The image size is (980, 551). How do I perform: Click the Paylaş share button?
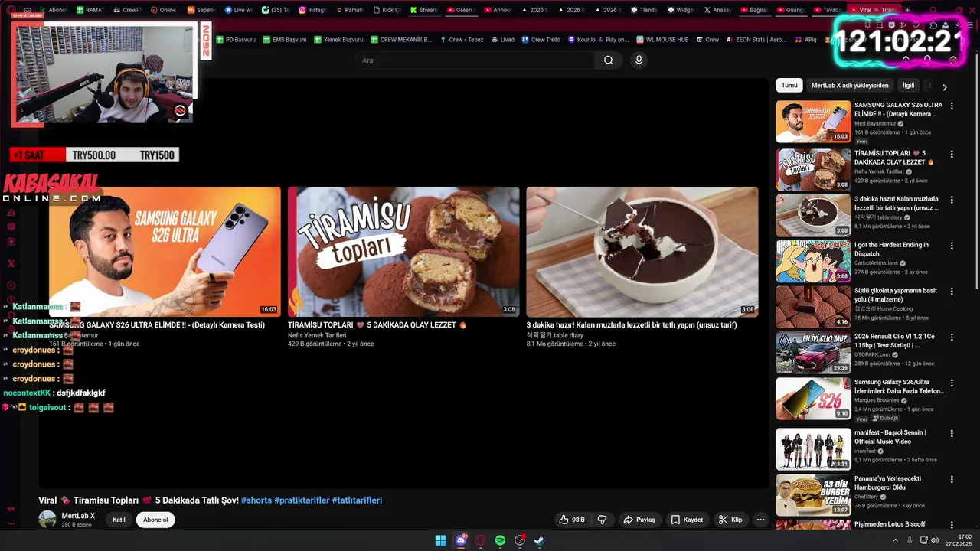point(639,520)
